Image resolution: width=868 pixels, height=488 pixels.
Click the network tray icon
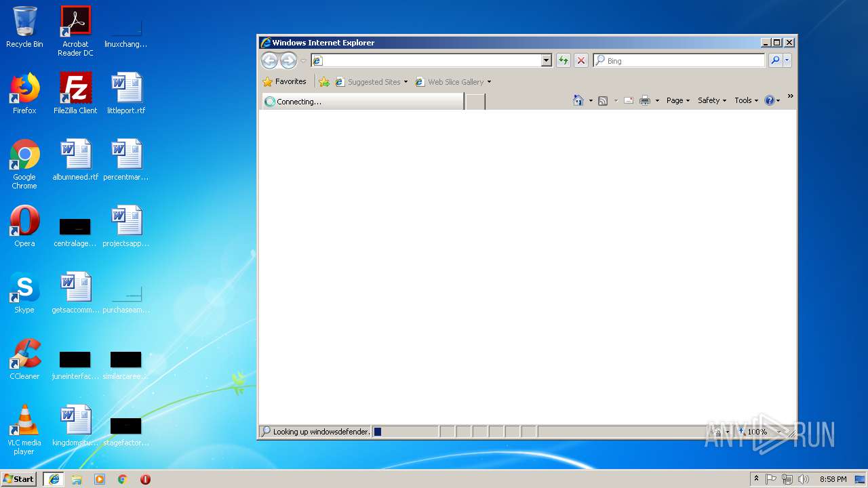(787, 479)
